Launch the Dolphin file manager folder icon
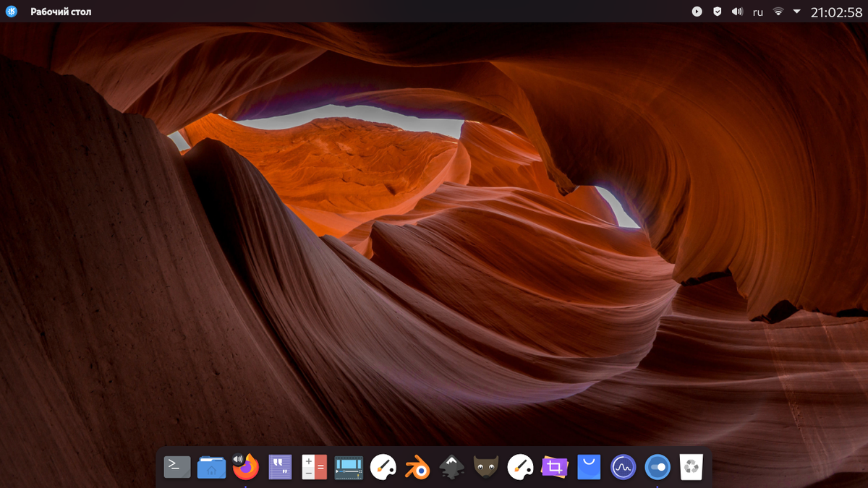The width and height of the screenshot is (868, 488). point(211,467)
